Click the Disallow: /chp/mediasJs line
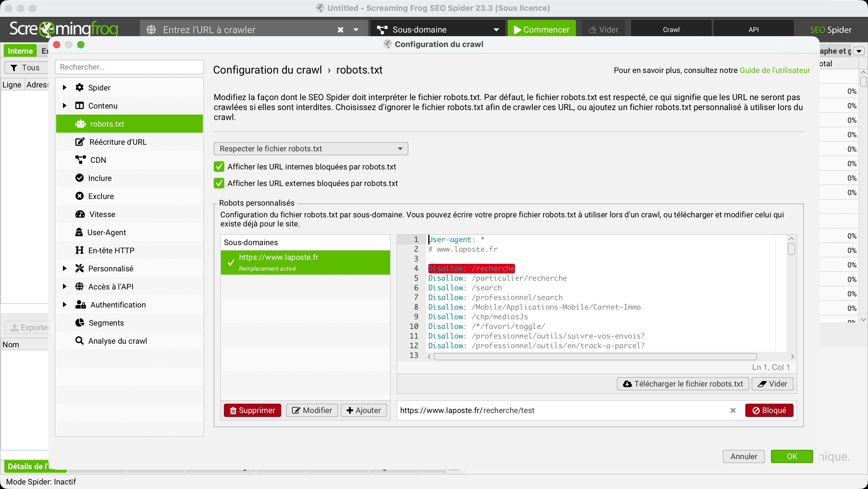868x489 pixels. point(478,317)
